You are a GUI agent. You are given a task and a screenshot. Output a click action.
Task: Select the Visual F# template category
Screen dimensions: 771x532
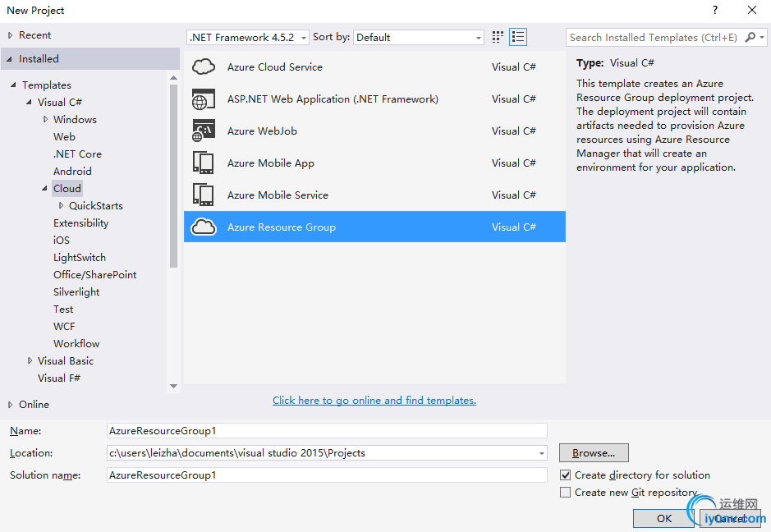click(x=58, y=378)
